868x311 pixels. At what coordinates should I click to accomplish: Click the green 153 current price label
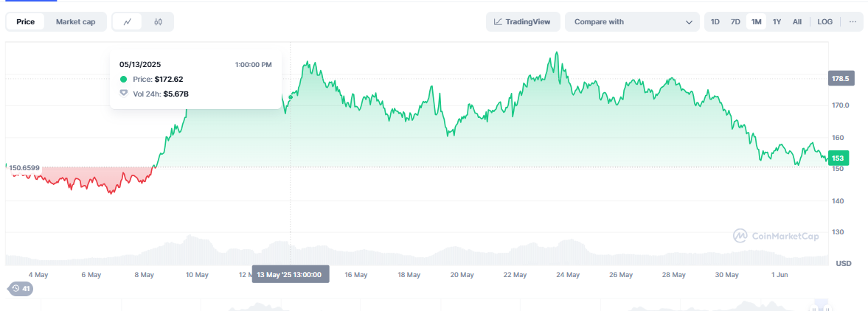click(839, 158)
